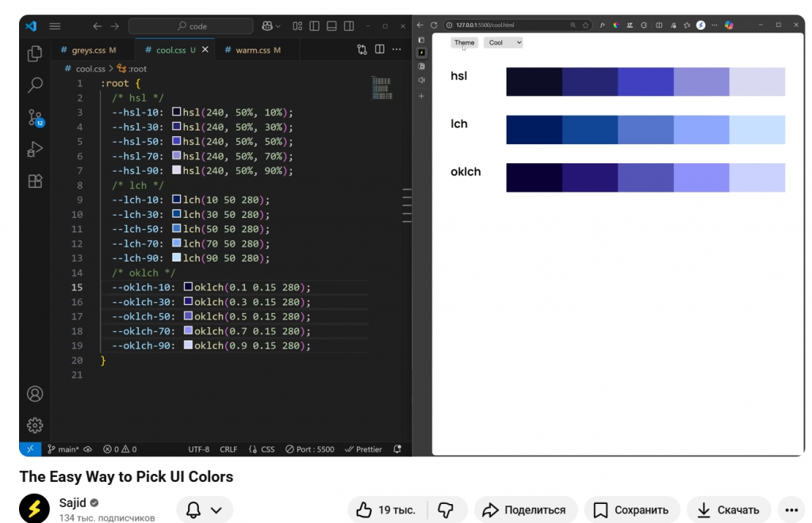The width and height of the screenshot is (812, 523).
Task: Open the Accounts icon in the activity bar
Action: pos(35,394)
